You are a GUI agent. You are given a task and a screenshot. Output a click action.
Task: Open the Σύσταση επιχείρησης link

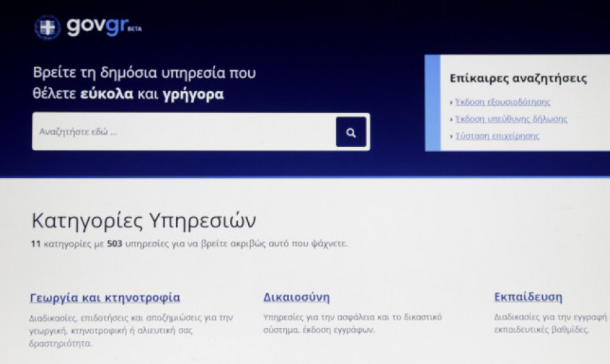(x=497, y=136)
